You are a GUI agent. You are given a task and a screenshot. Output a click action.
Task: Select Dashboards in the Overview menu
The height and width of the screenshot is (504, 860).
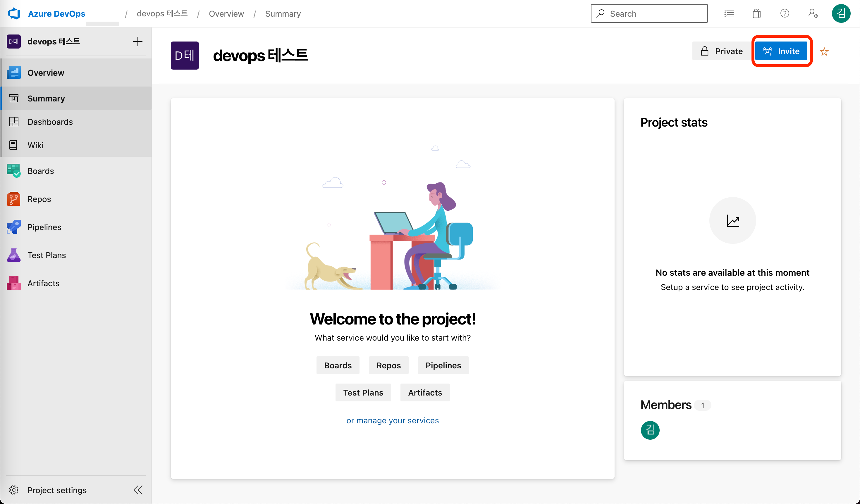50,122
